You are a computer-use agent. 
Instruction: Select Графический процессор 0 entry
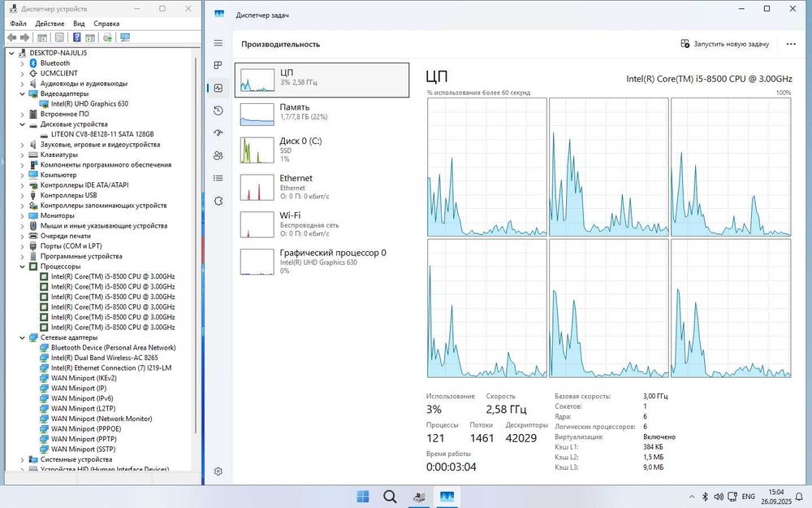[x=322, y=261]
